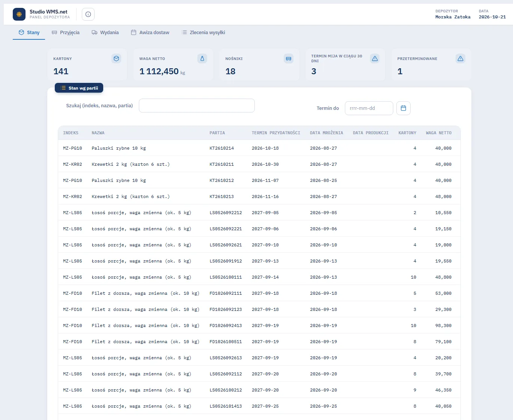Select batch LS0526092212 row
This screenshot has width=513, height=420.
click(x=259, y=213)
